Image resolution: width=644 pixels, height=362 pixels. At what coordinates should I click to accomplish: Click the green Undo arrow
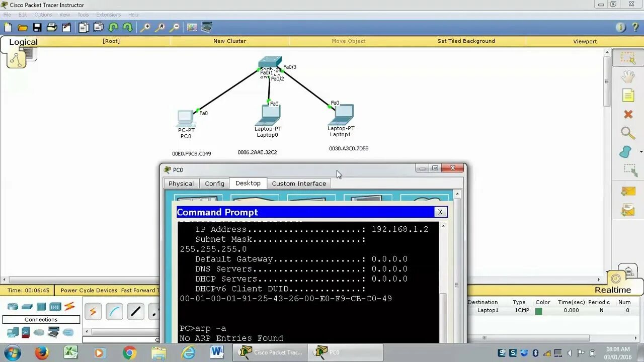click(x=113, y=28)
